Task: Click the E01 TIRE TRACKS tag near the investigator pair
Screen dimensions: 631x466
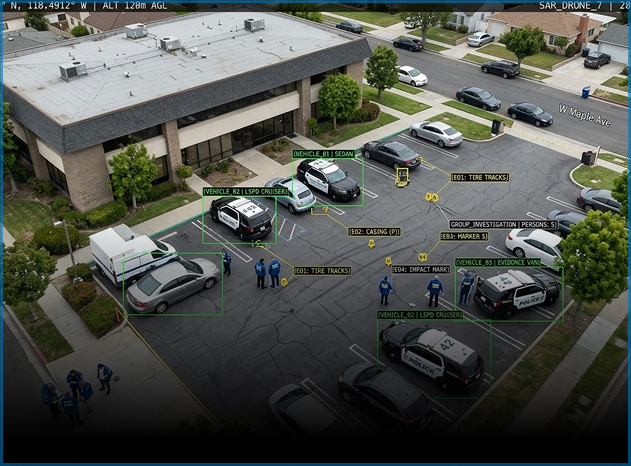Action: (322, 271)
